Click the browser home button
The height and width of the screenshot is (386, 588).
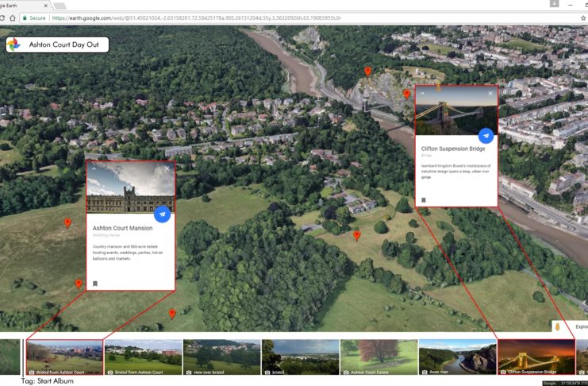coord(12,17)
